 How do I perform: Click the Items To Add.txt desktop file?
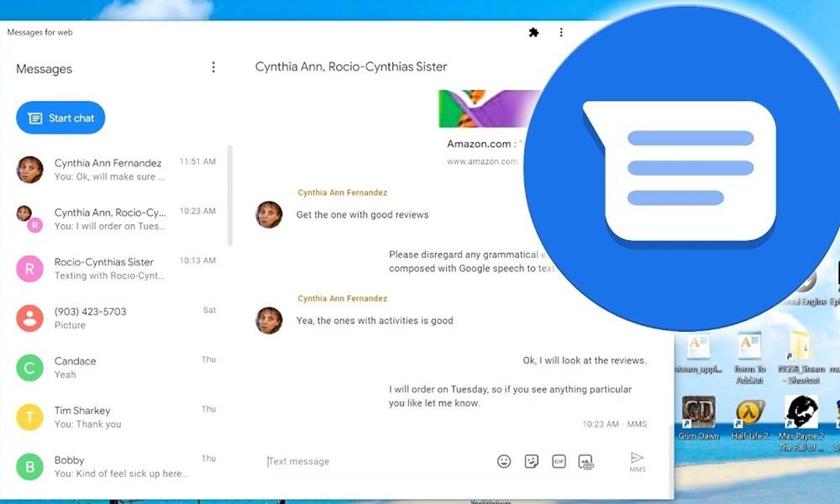(x=749, y=358)
